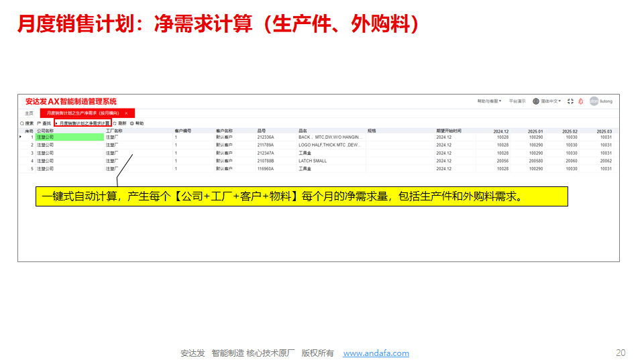Select the green highlighted 注塑公司 cell
This screenshot has width=644, height=362.
[x=70, y=137]
